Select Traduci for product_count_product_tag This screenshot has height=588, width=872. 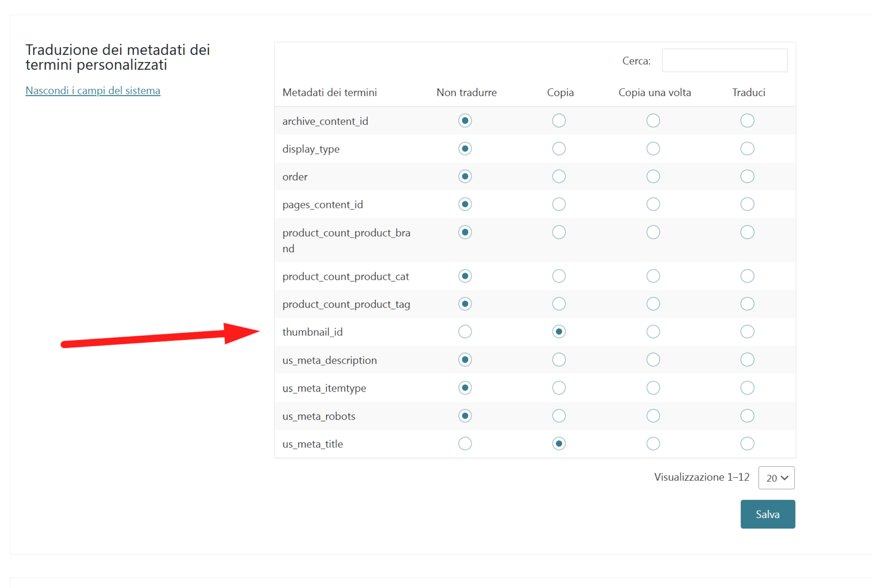click(x=747, y=304)
